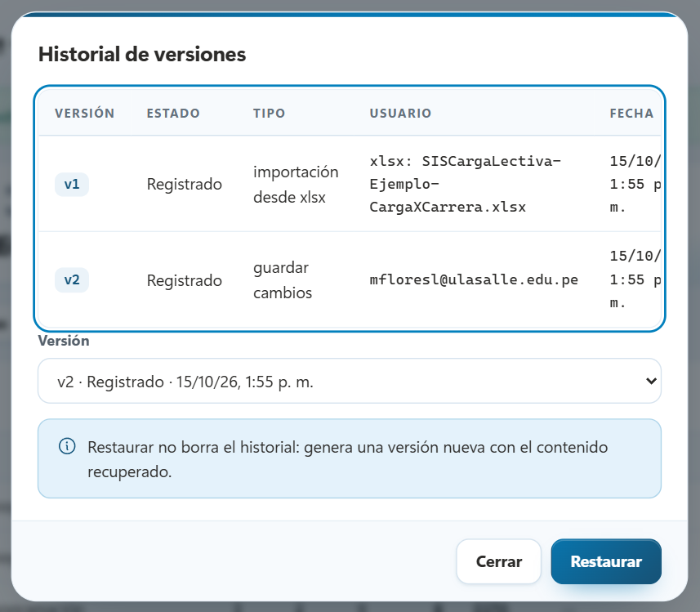Click the info icon in the notice
Image resolution: width=700 pixels, height=612 pixels.
pyautogui.click(x=67, y=446)
